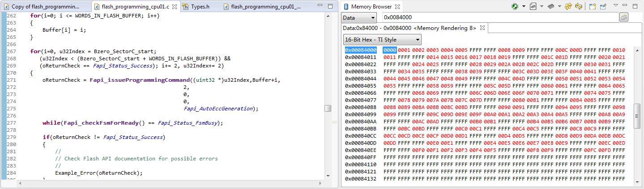
Task: Click the memory address 0x00084011
Action: tap(361, 57)
